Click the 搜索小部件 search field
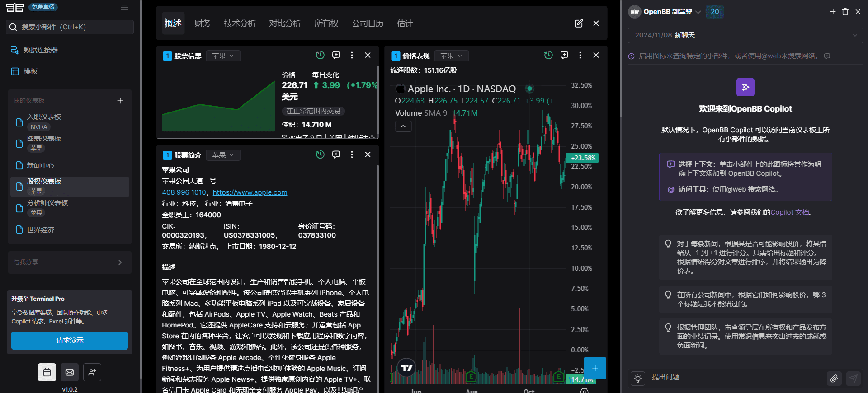 point(70,27)
